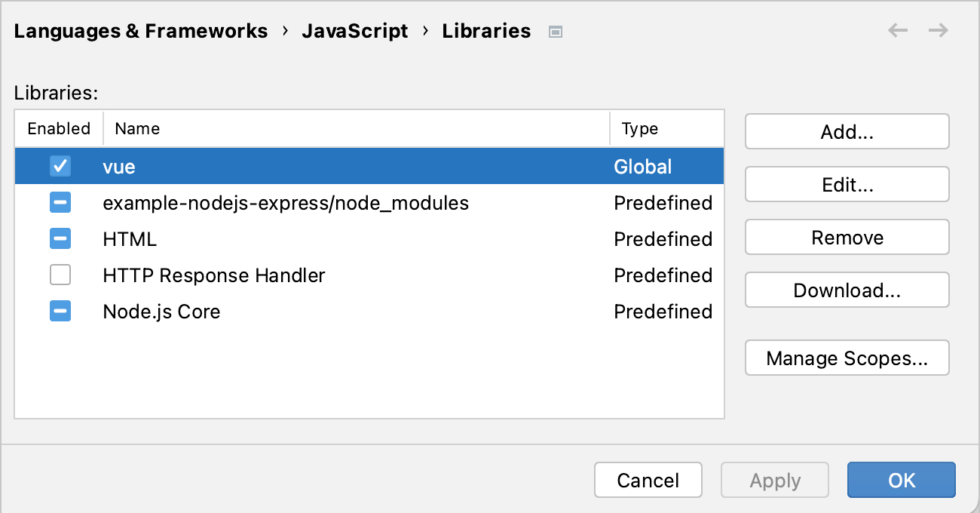This screenshot has width=980, height=513.
Task: Remove the selected library
Action: click(847, 237)
